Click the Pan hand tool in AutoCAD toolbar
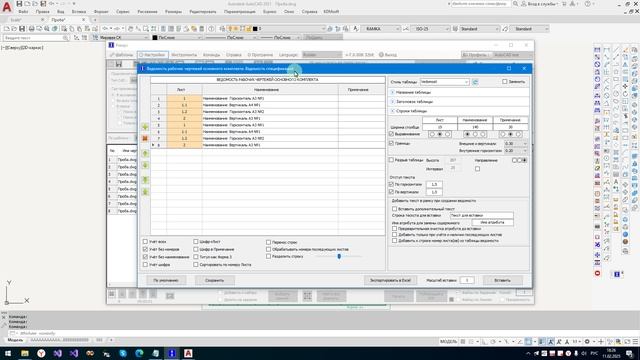This screenshot has width=640, height=360. 131,29
